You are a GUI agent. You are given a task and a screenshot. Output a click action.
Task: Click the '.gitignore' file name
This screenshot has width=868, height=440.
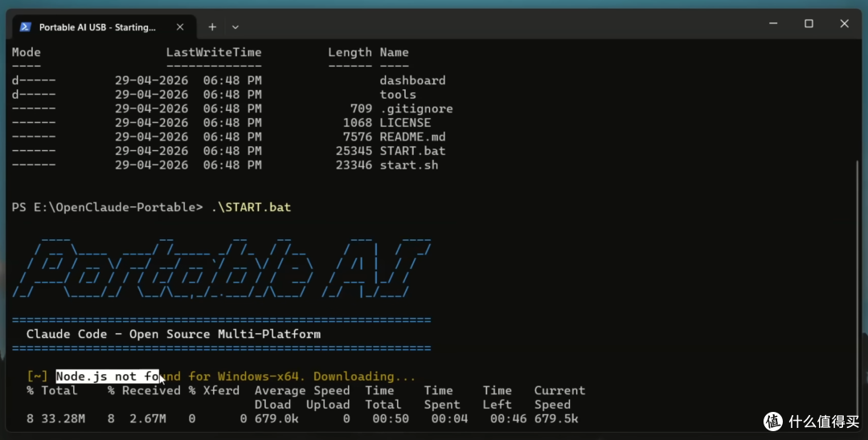pyautogui.click(x=416, y=109)
